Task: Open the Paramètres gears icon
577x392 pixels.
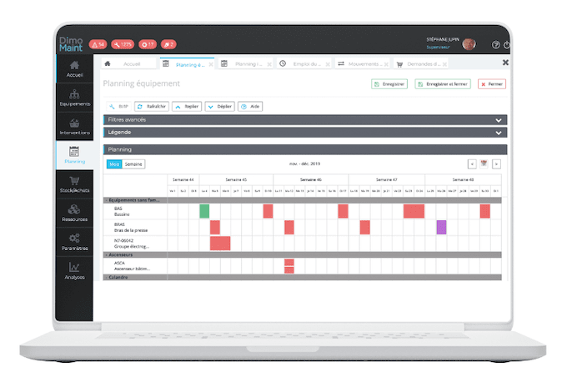Action: pos(75,242)
